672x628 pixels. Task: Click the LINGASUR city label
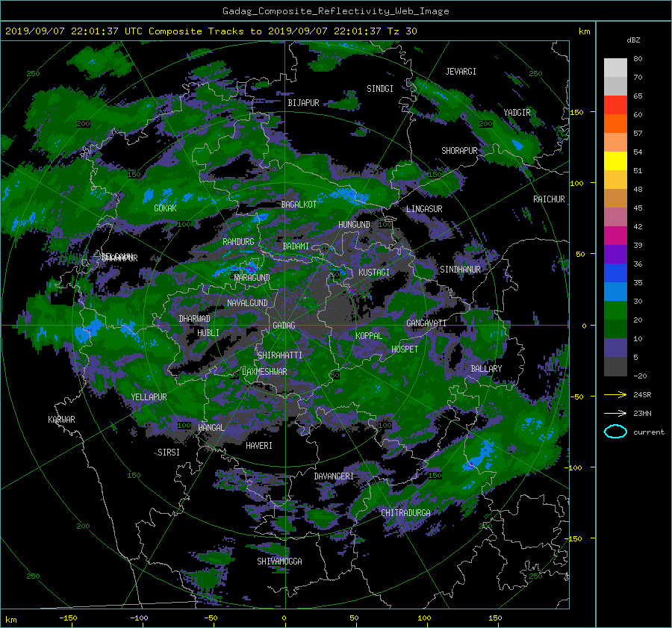(x=424, y=209)
